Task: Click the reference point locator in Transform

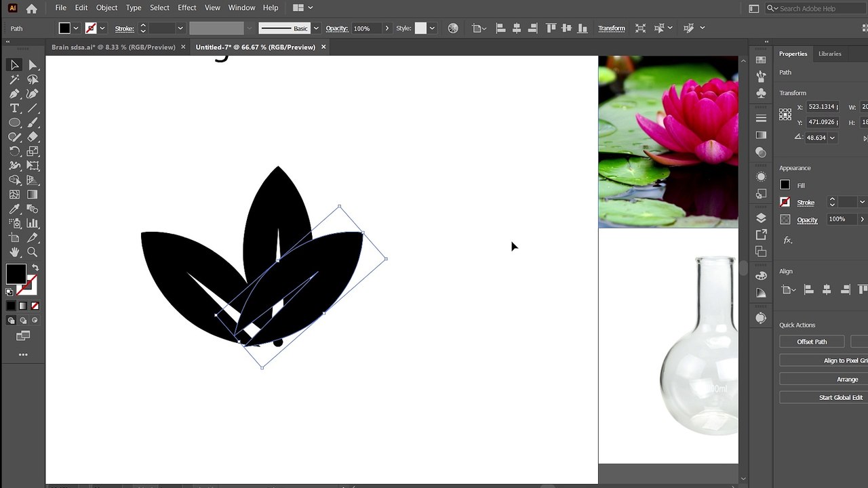Action: (x=785, y=115)
